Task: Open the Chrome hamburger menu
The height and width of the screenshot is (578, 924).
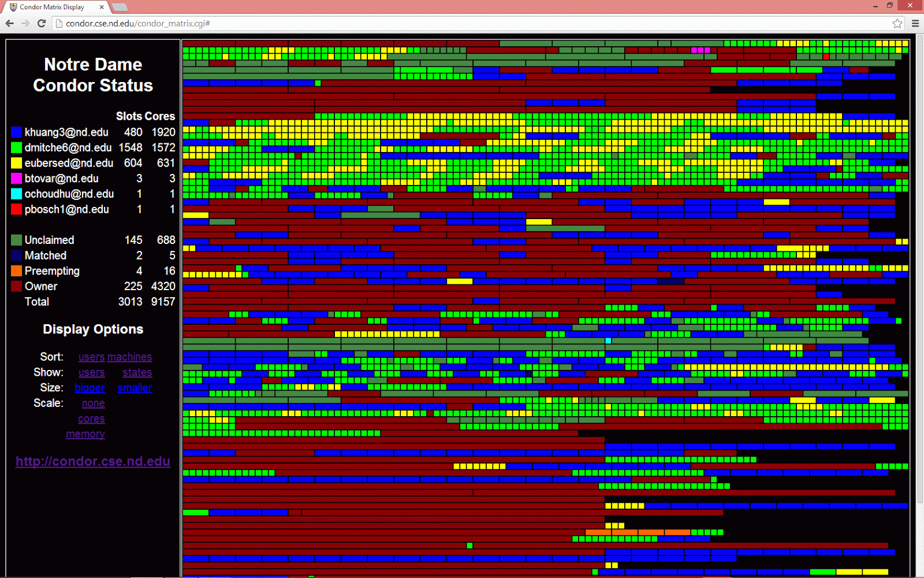Action: point(915,23)
